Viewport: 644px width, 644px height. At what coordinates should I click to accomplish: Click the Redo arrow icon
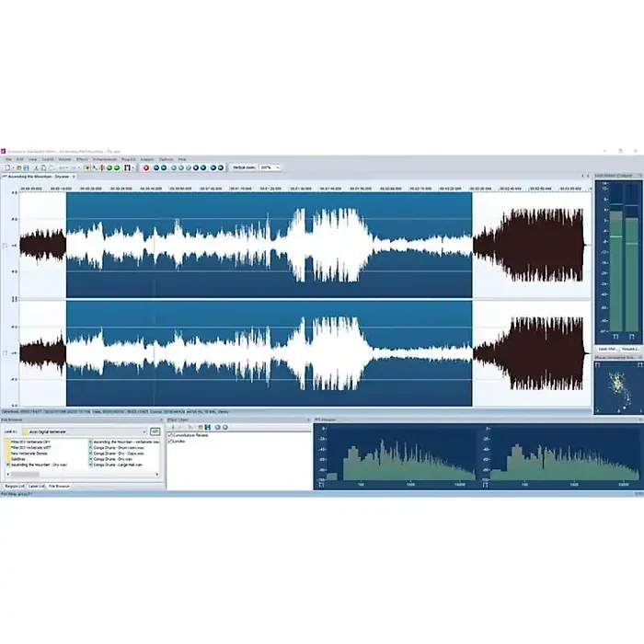tap(74, 167)
